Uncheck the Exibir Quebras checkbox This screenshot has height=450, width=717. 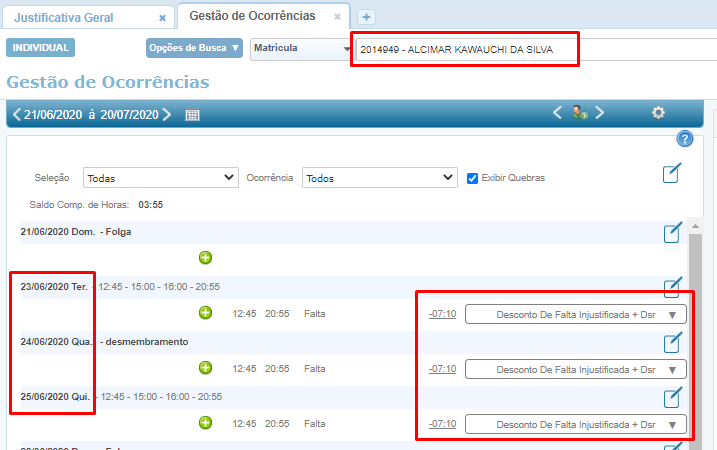pos(473,178)
